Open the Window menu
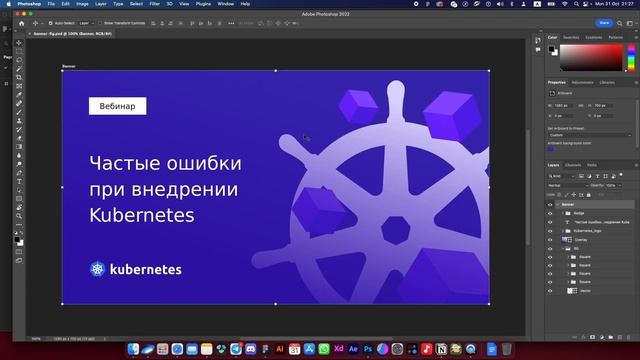The image size is (640, 360). tap(225, 4)
